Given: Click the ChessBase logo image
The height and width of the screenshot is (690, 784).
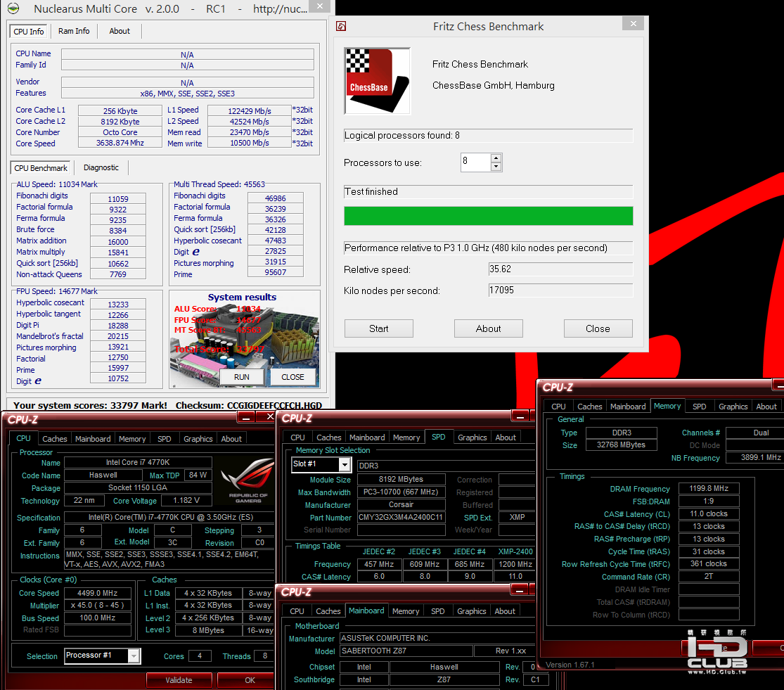Looking at the screenshot, I should click(378, 81).
